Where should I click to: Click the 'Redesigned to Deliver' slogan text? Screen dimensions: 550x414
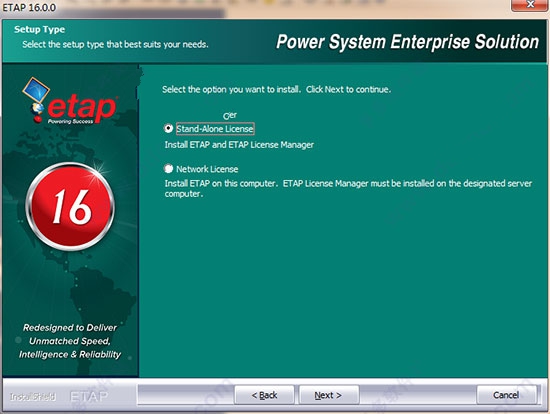[70, 327]
